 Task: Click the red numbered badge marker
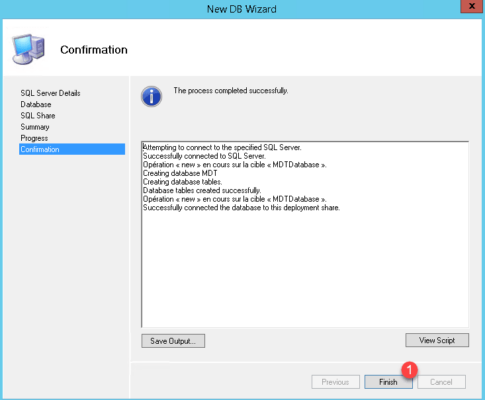[x=410, y=370]
